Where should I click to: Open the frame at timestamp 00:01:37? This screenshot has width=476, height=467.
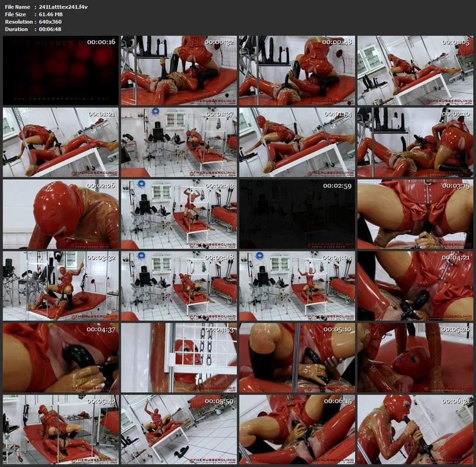click(179, 142)
